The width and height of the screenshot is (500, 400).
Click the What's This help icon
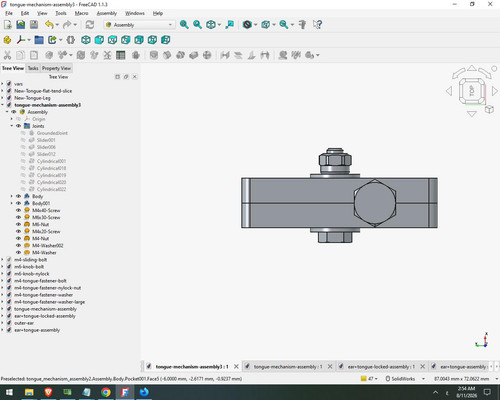[x=317, y=25]
